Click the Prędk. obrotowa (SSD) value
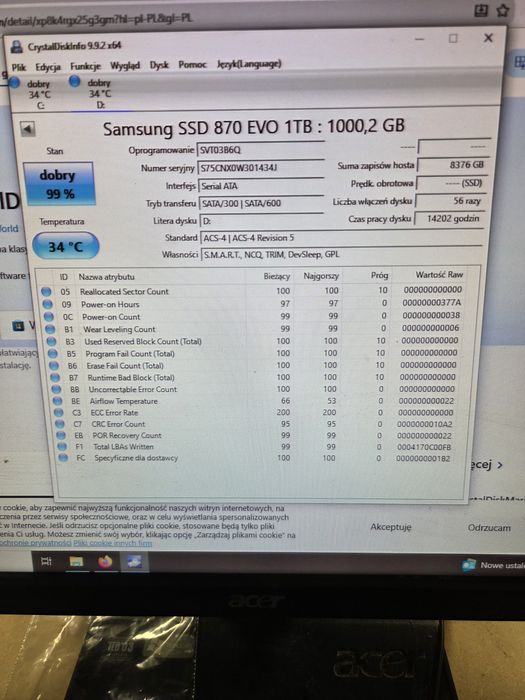 [451, 183]
